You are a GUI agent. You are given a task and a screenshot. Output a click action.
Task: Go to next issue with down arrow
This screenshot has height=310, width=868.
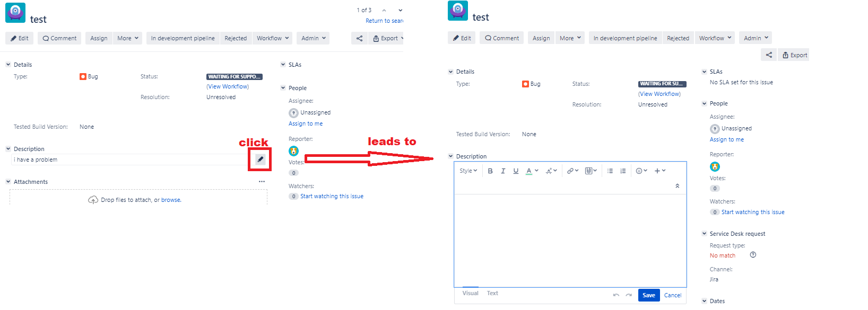[x=400, y=10]
